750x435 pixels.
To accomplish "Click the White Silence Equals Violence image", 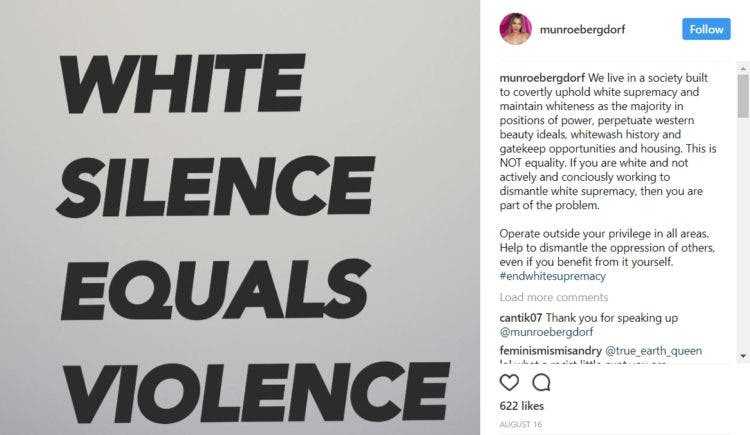I will pos(240,217).
